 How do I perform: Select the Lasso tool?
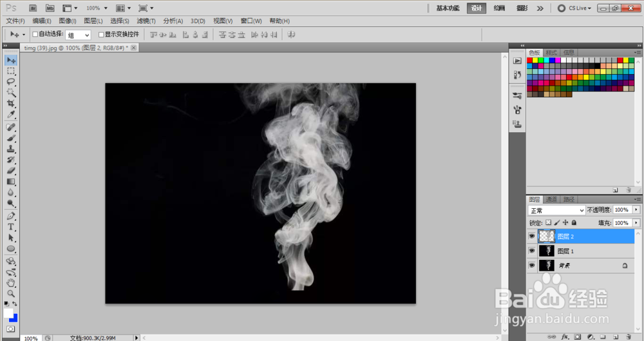click(x=11, y=82)
